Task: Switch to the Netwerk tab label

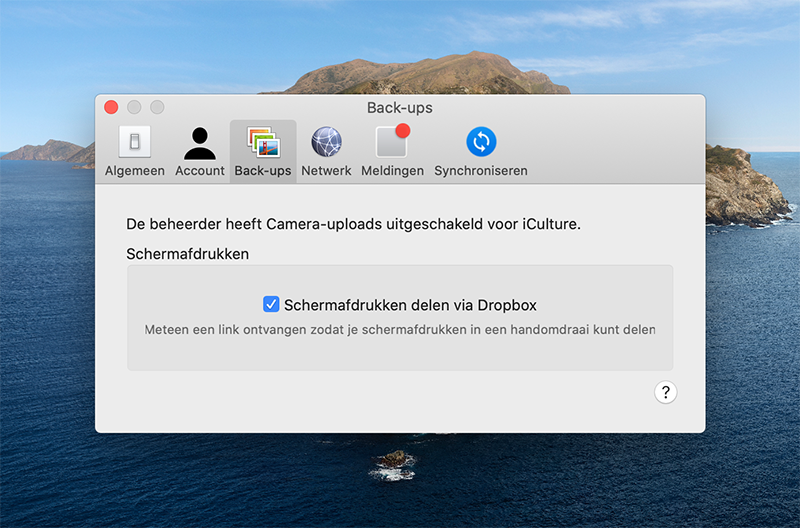Action: (326, 170)
